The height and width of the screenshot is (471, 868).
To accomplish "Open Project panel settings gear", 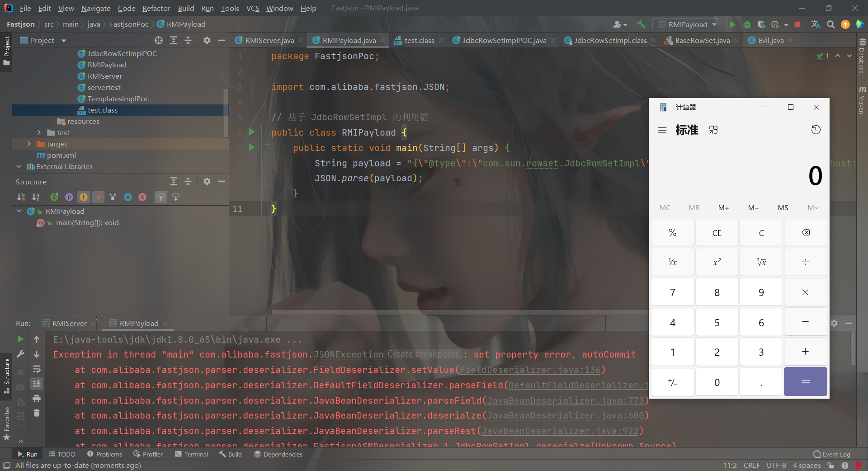I will coord(207,40).
